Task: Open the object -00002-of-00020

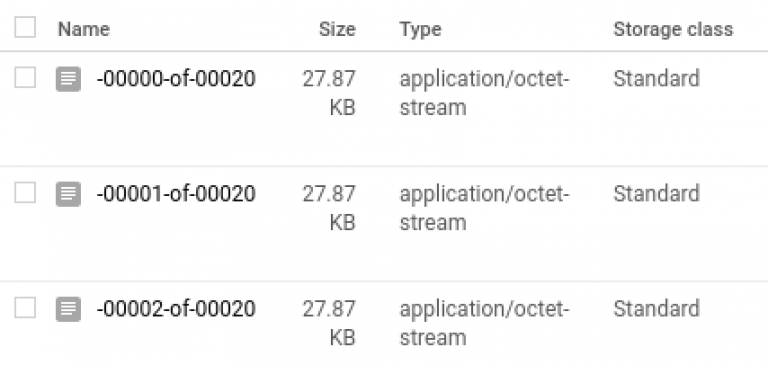Action: click(176, 309)
